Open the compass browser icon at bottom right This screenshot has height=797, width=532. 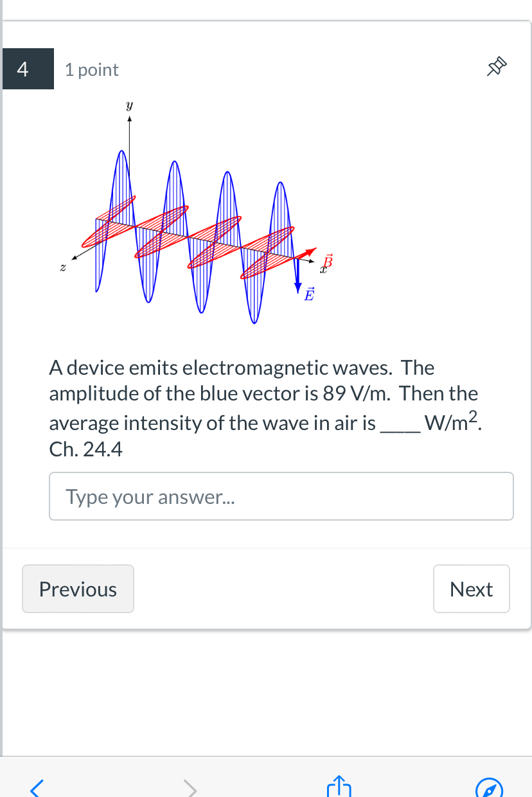click(x=490, y=787)
